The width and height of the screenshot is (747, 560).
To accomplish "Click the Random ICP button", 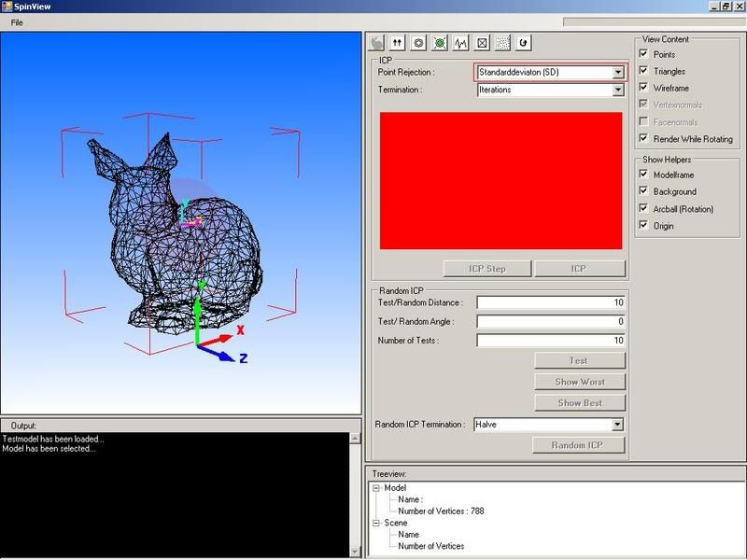I will point(578,445).
